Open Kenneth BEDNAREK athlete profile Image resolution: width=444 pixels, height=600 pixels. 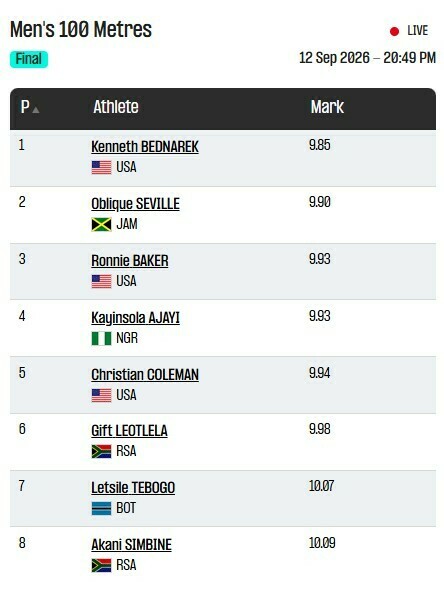(x=145, y=147)
